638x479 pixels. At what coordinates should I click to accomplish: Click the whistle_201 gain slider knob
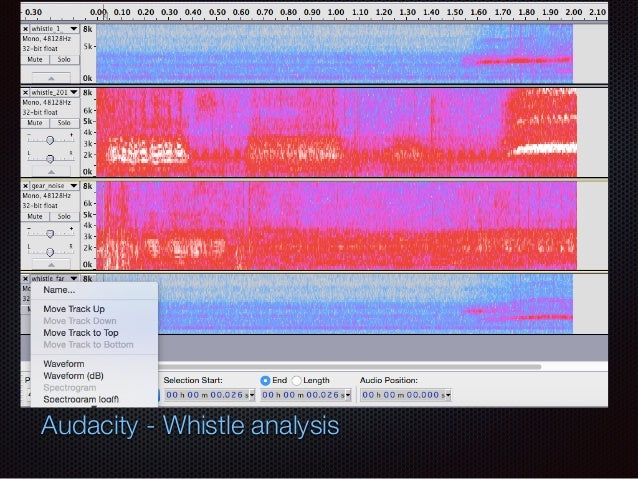50,140
